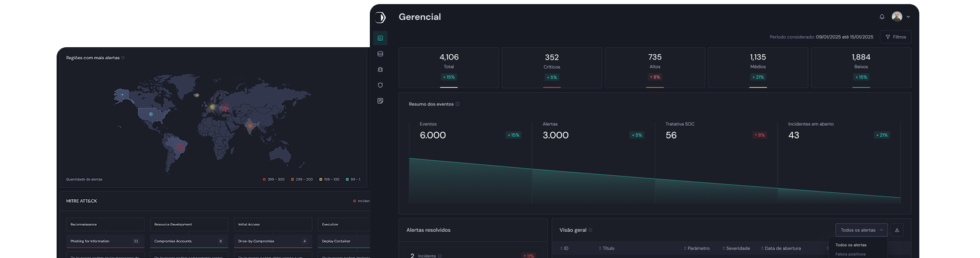980x258 pixels.
Task: Select the shield icon in sidebar
Action: 380,86
